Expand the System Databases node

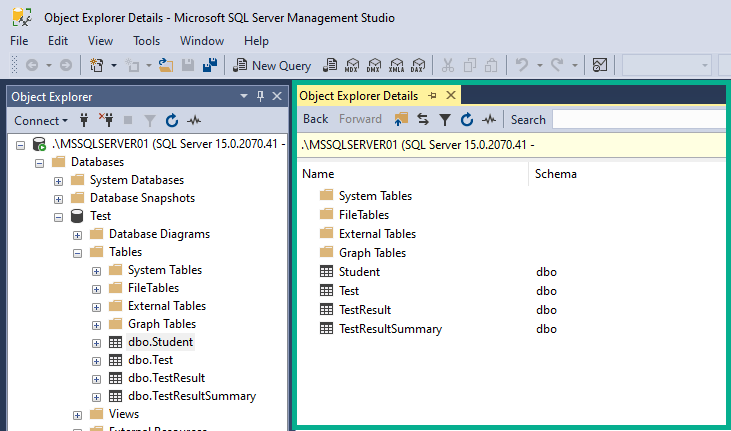[58, 181]
